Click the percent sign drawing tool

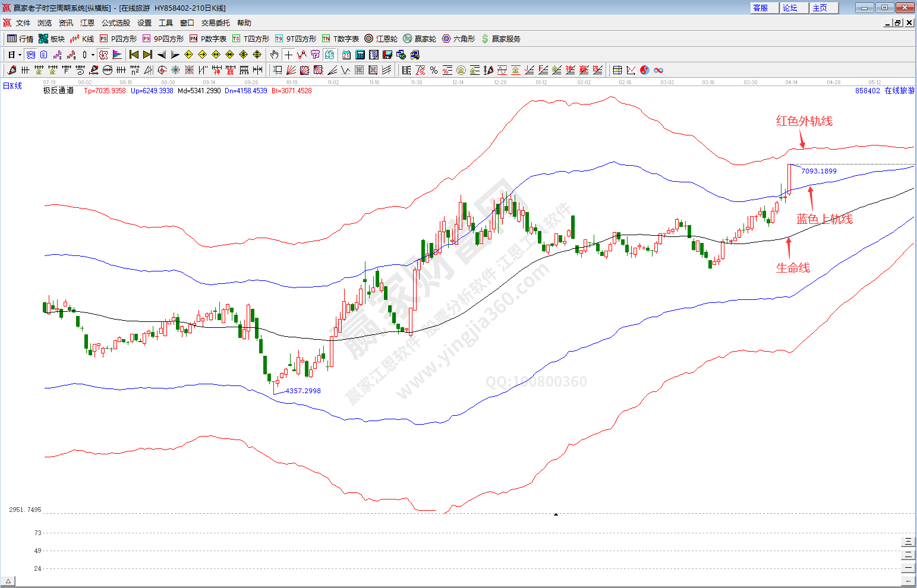coord(434,70)
